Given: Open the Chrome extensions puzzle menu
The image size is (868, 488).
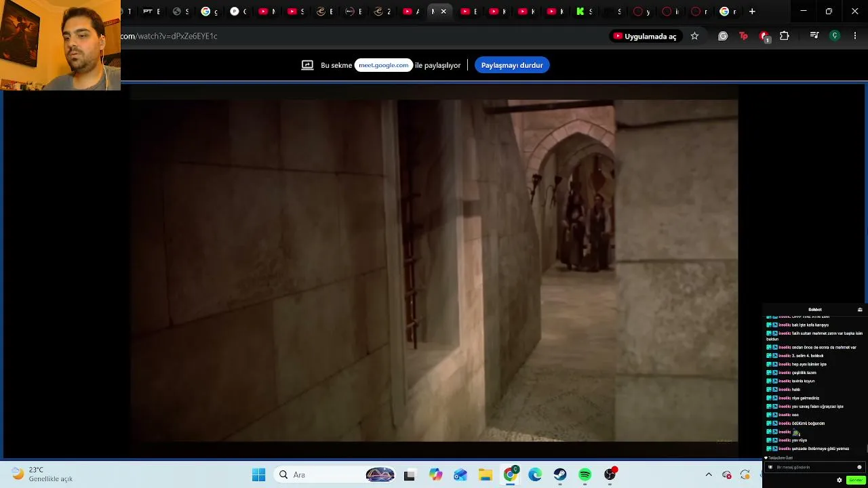Looking at the screenshot, I should [x=785, y=36].
